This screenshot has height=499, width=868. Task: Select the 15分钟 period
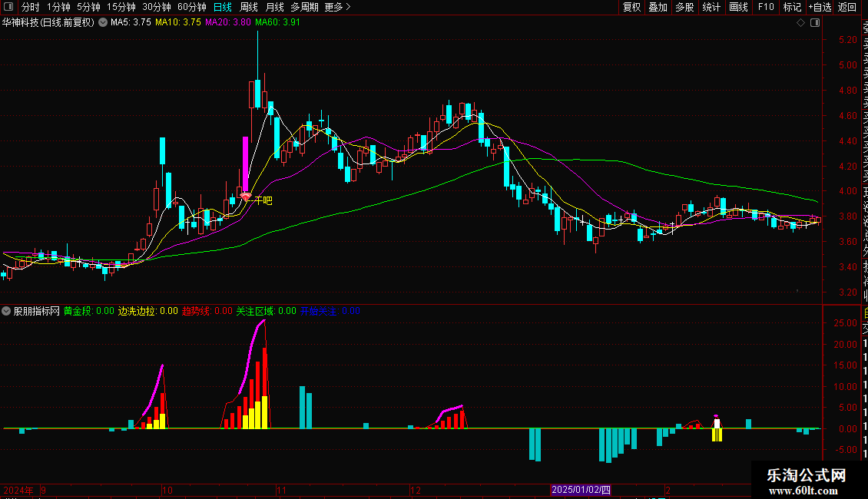click(x=121, y=7)
